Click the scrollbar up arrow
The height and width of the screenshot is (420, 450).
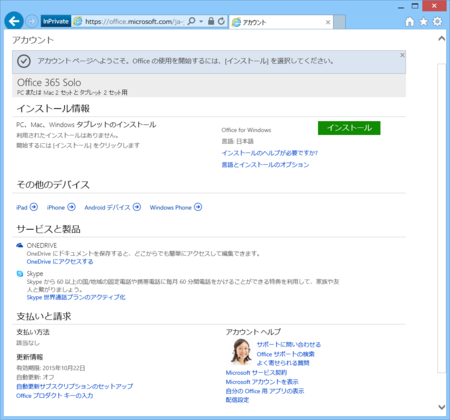point(442,39)
